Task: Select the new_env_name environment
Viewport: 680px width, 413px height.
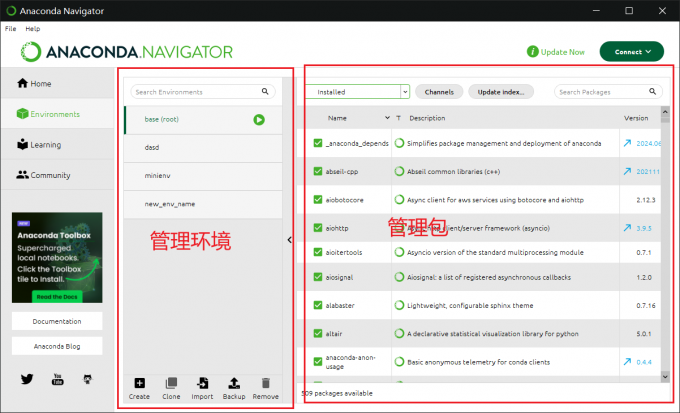Action: (203, 204)
